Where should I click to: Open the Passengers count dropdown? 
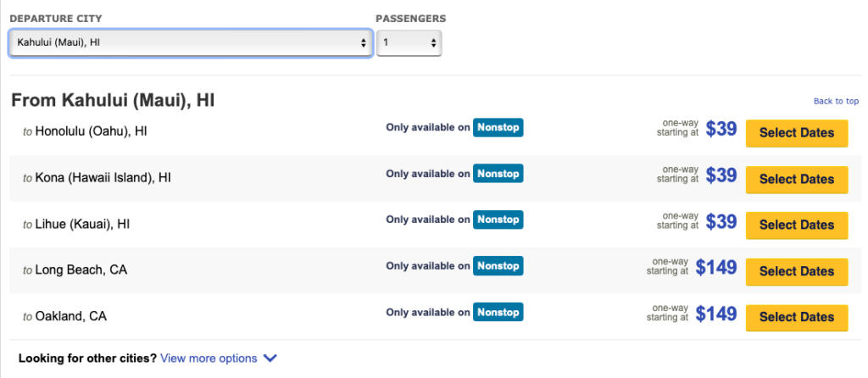click(x=409, y=42)
